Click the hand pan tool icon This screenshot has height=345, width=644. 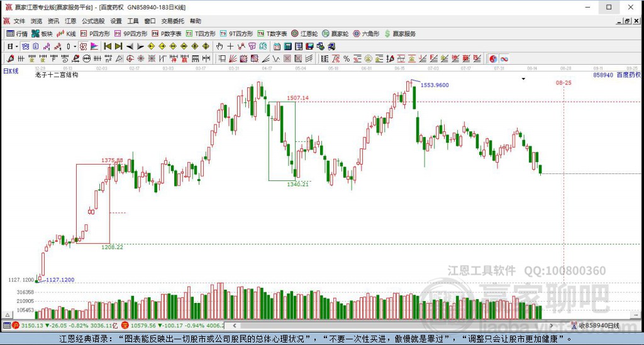click(219, 46)
